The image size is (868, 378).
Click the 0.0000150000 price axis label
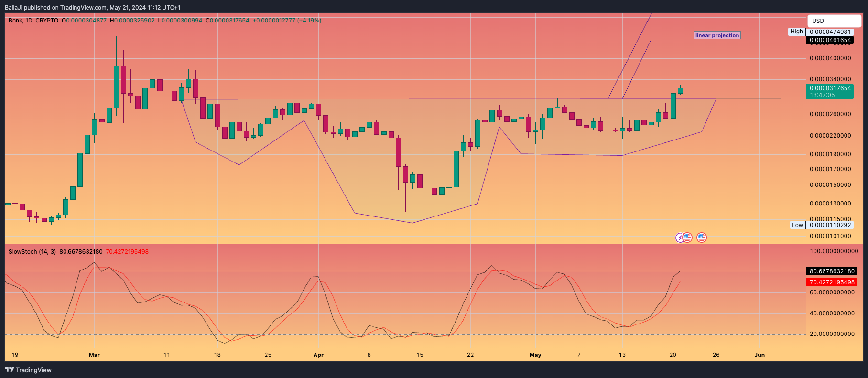830,185
